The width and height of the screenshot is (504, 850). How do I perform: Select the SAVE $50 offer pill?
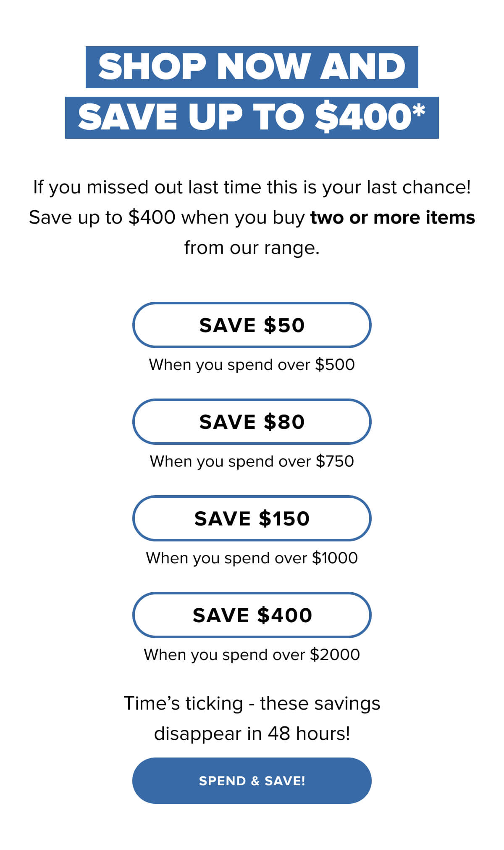[x=252, y=325]
